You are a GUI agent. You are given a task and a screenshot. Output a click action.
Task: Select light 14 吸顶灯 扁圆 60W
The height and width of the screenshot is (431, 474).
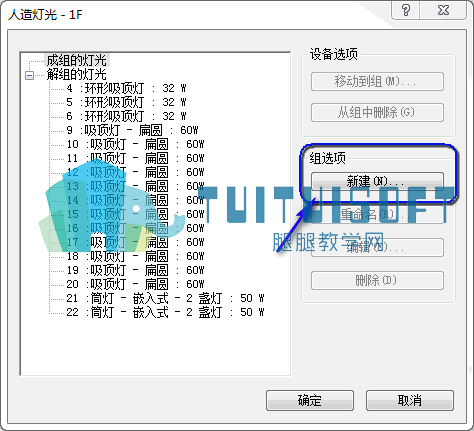135,200
